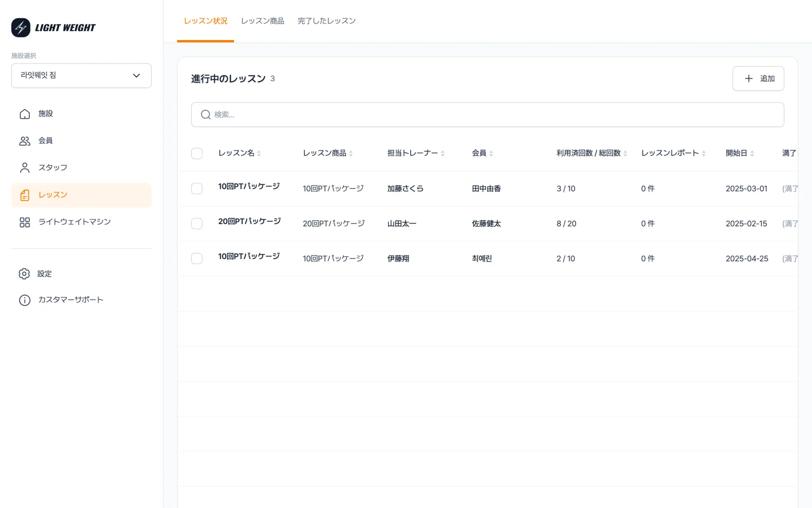Sort by 担当トレーナー arrows icon
The width and height of the screenshot is (812, 508).
[443, 153]
